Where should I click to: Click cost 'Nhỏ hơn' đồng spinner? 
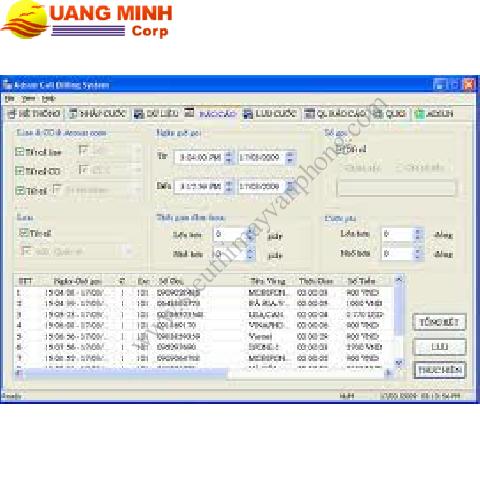pyautogui.click(x=418, y=254)
